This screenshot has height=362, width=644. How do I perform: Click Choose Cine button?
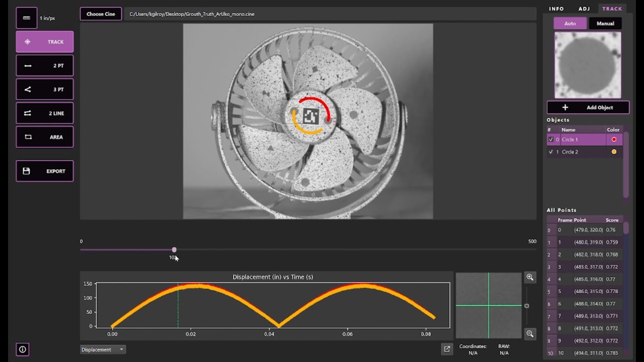101,14
